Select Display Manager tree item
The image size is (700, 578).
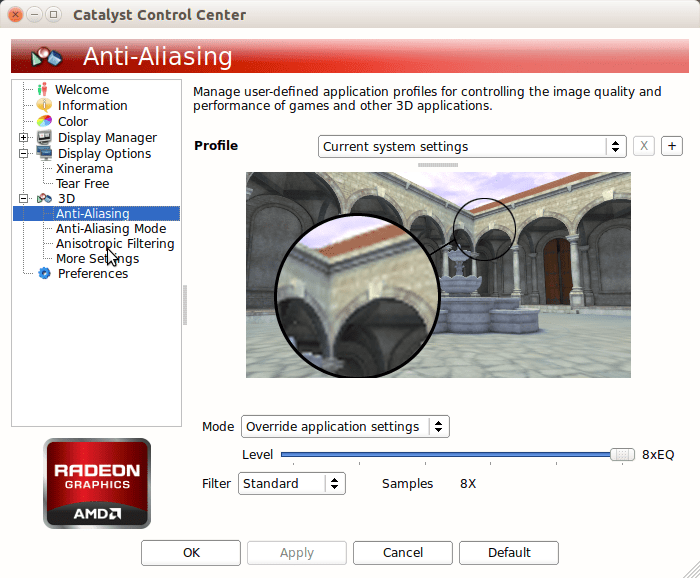coord(108,137)
